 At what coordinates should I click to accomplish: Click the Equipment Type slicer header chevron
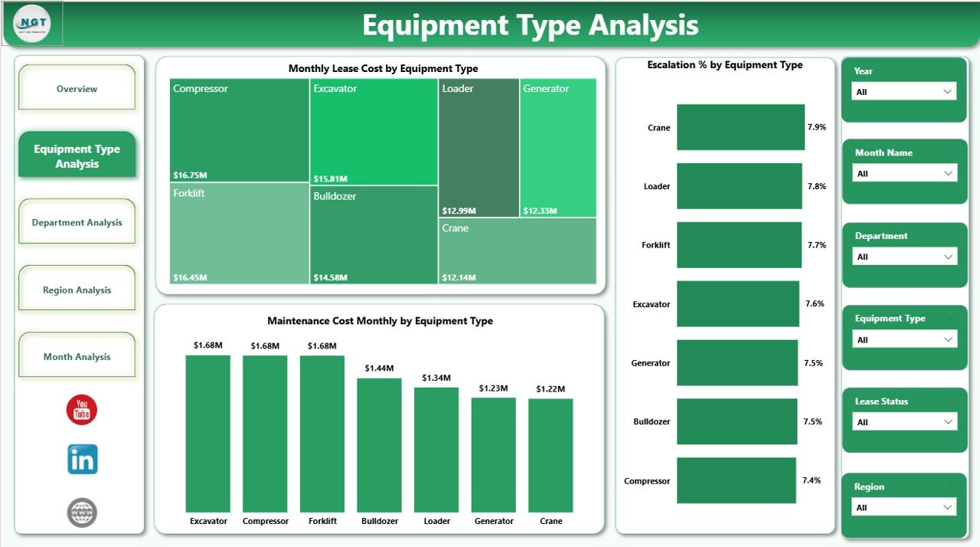click(952, 317)
